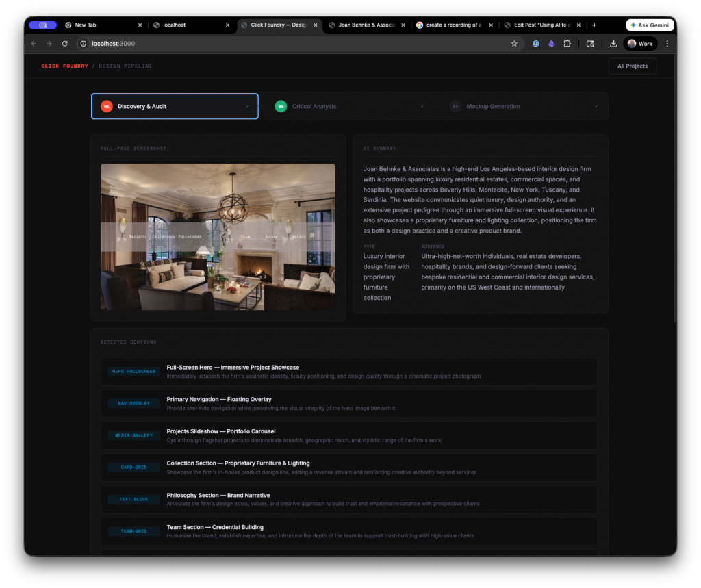Open the Chrome three-dot menu
This screenshot has width=701, height=588.
[x=667, y=44]
